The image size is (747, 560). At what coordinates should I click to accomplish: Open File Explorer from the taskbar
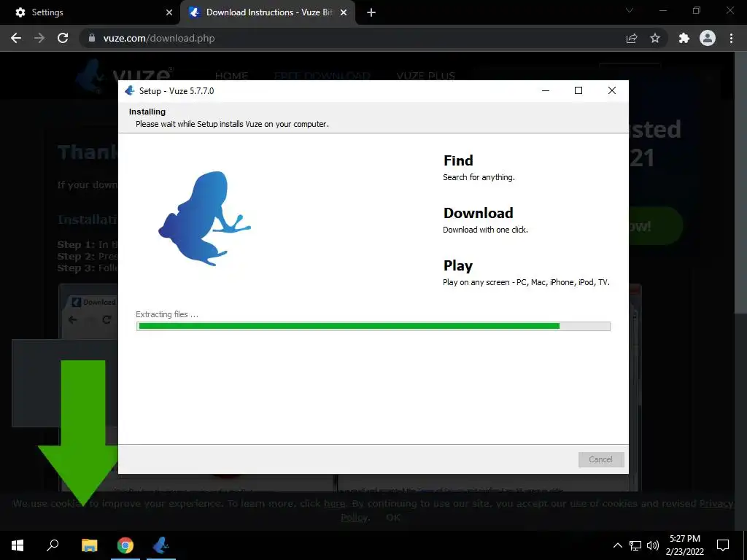(x=89, y=545)
